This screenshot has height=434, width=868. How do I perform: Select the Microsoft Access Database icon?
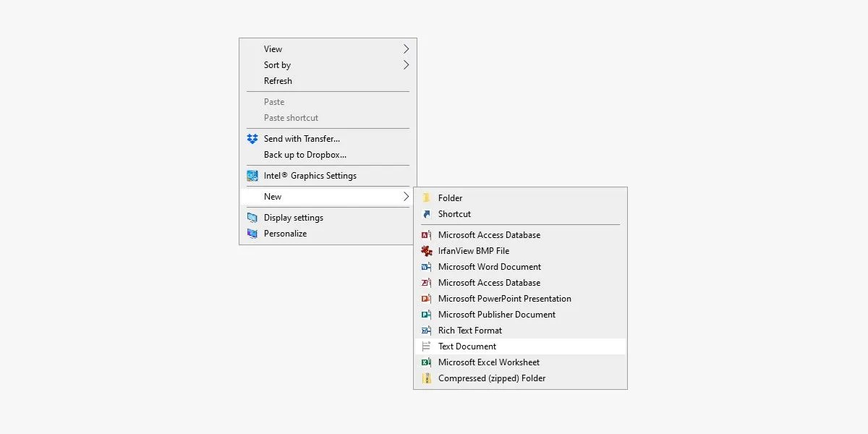pos(426,235)
